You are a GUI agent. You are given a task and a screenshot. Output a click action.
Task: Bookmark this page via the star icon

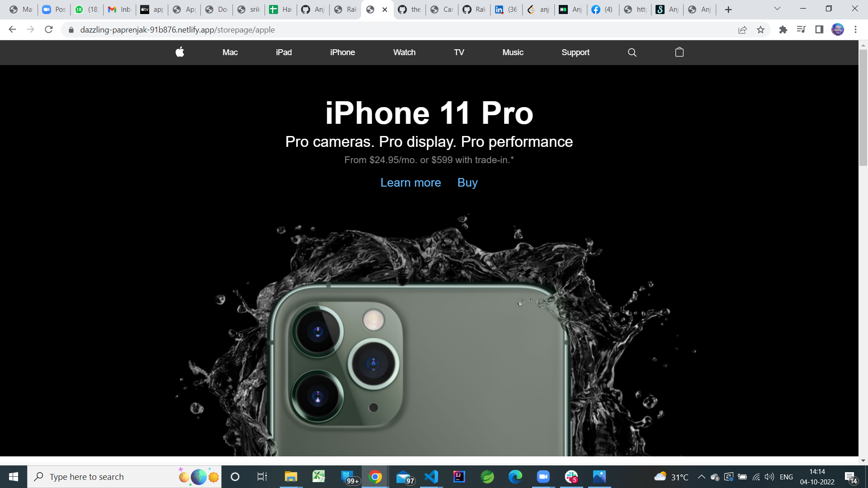tap(761, 29)
